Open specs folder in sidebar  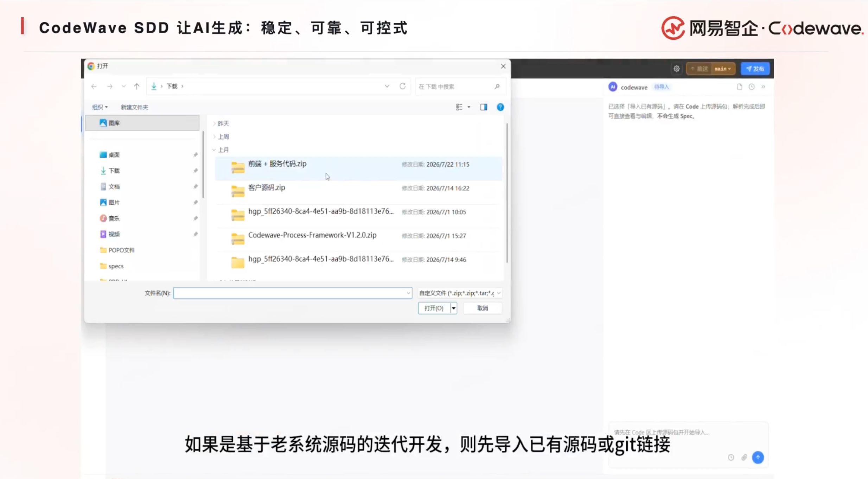click(x=112, y=266)
